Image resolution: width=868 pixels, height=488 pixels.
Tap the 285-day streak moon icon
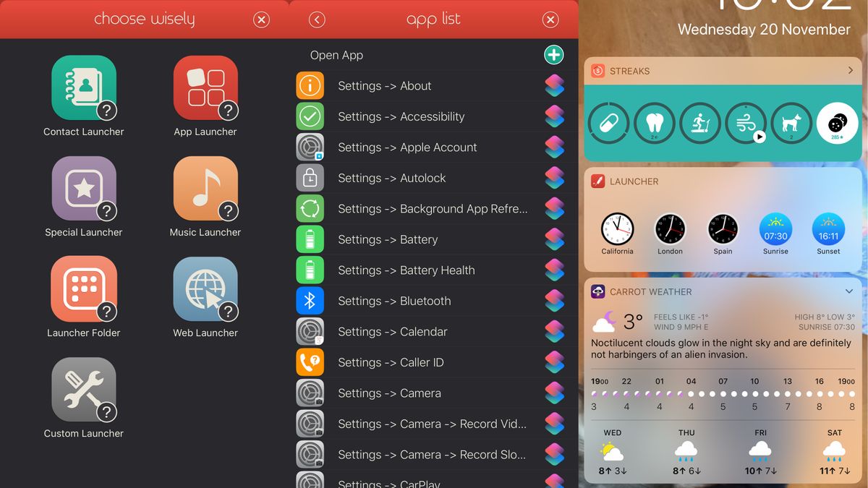coord(837,123)
